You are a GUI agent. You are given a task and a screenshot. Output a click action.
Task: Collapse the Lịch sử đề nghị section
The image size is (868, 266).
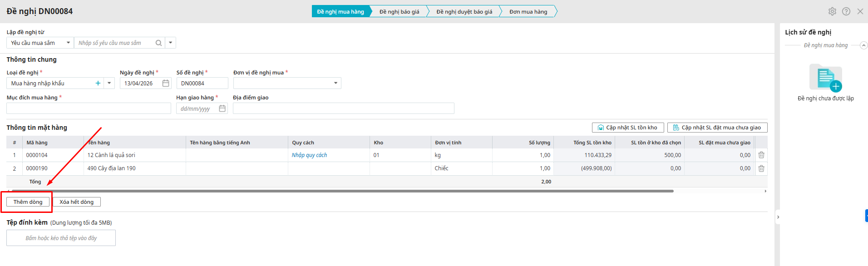(x=864, y=45)
